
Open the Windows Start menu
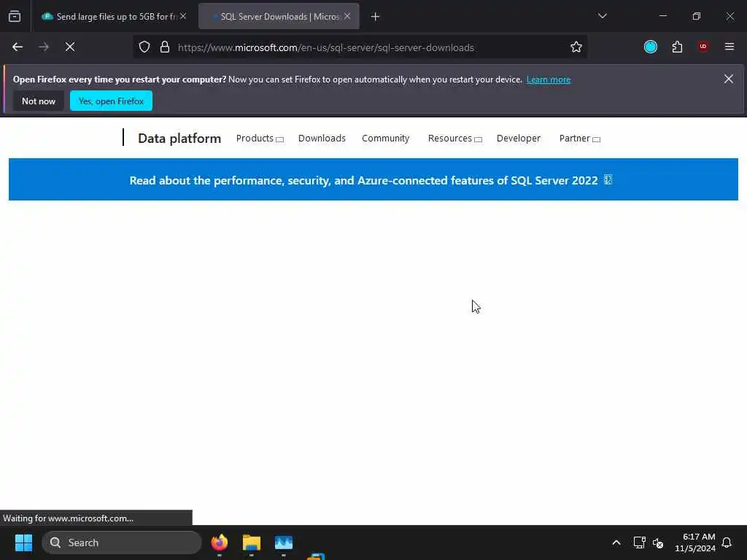[23, 542]
